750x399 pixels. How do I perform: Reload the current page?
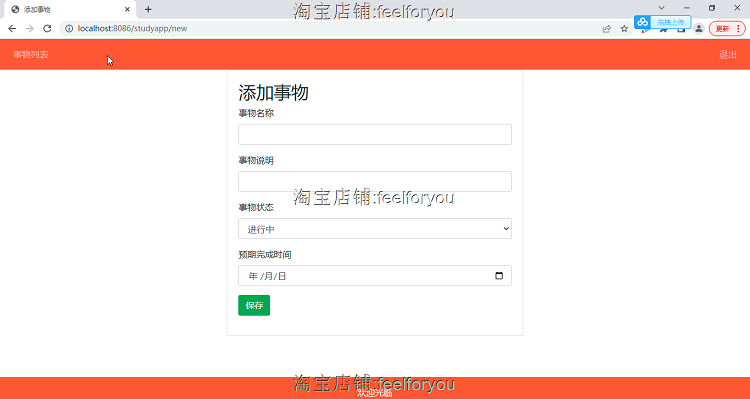click(47, 29)
